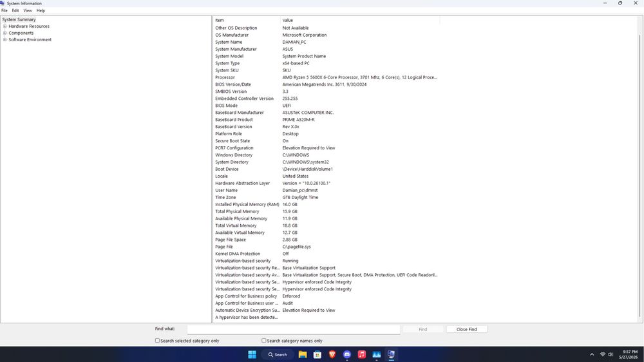Open the Windows Start menu
The image size is (644, 362).
pos(252,355)
